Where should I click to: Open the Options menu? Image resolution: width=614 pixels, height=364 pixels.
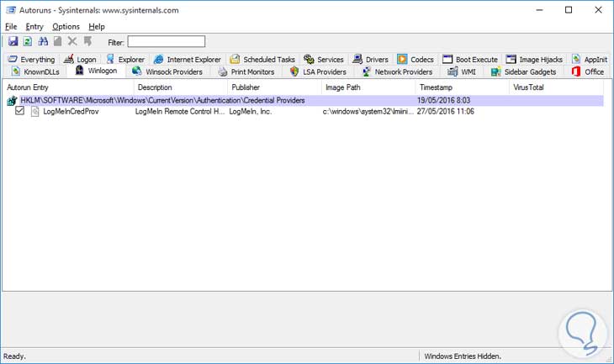pyautogui.click(x=66, y=27)
